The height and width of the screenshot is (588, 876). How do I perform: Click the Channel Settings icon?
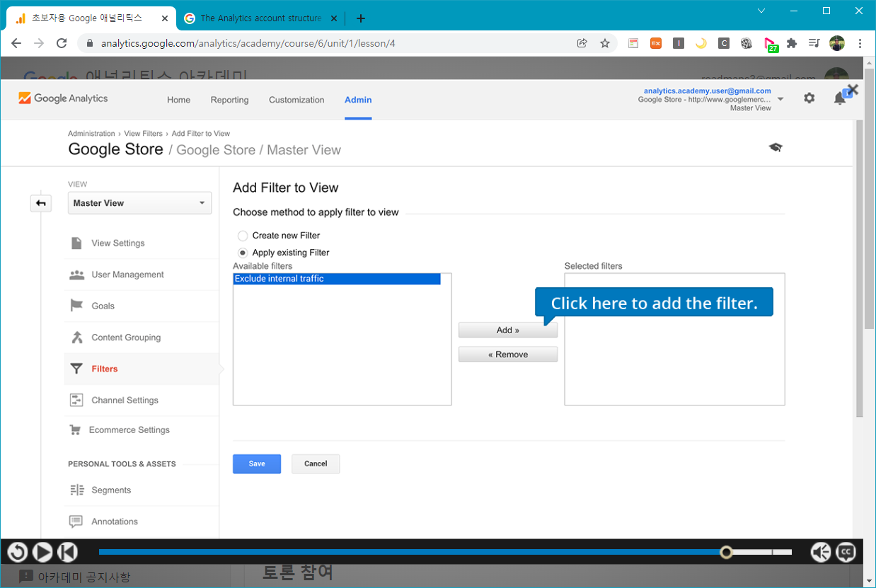click(76, 400)
